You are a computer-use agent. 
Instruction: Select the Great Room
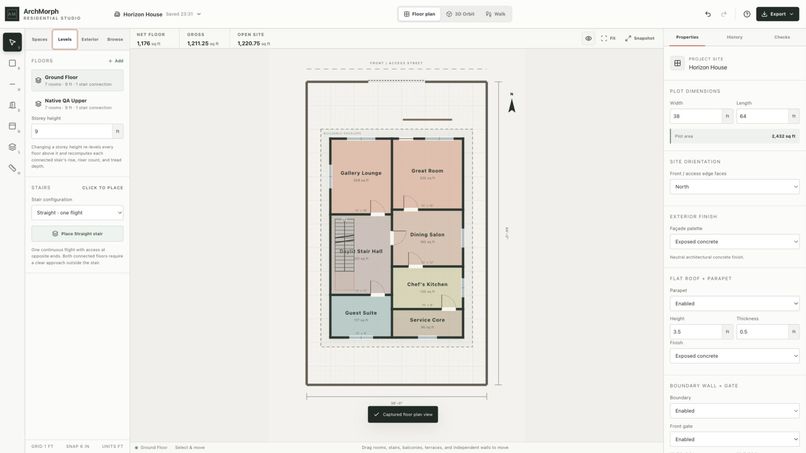427,174
